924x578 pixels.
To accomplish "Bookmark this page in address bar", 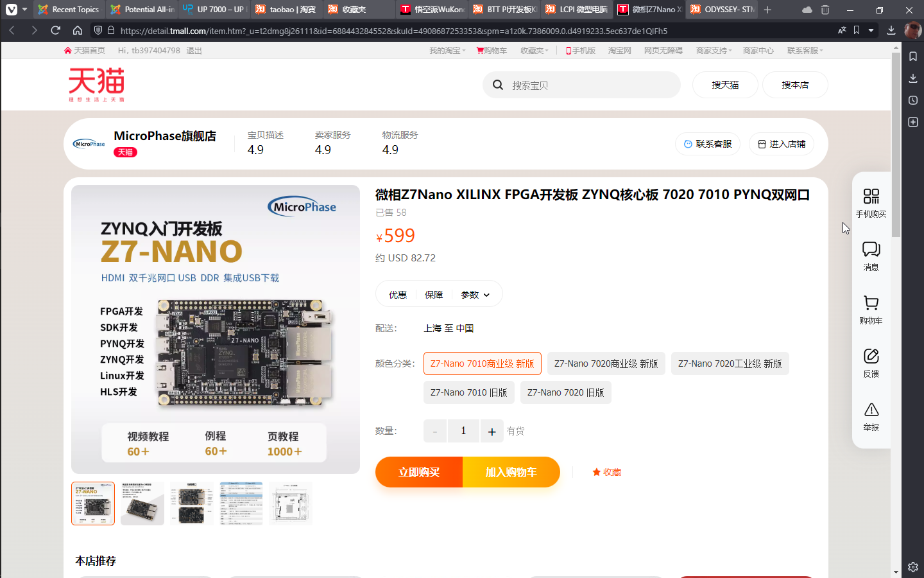I will [x=857, y=30].
